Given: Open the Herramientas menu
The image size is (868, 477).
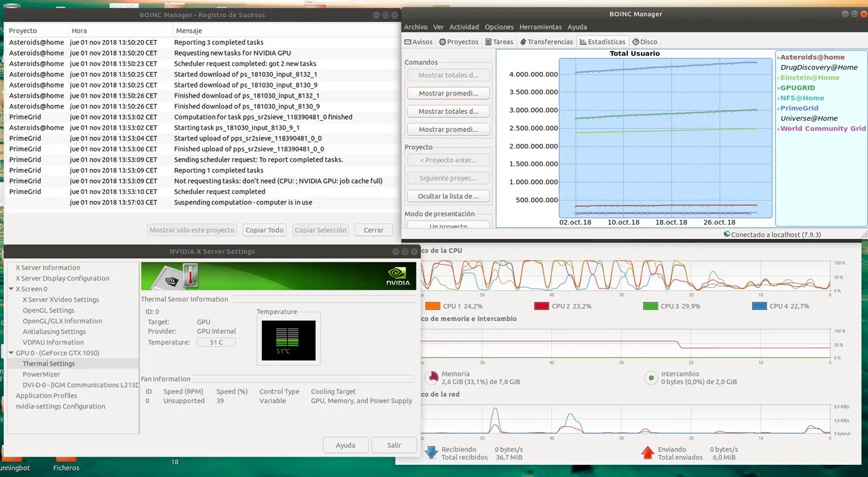Looking at the screenshot, I should (x=540, y=27).
